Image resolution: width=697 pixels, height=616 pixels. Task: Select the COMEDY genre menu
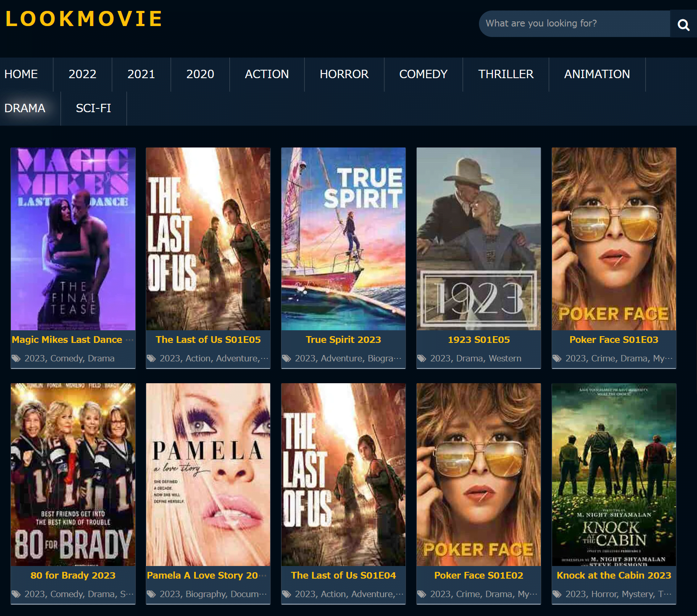click(x=423, y=74)
